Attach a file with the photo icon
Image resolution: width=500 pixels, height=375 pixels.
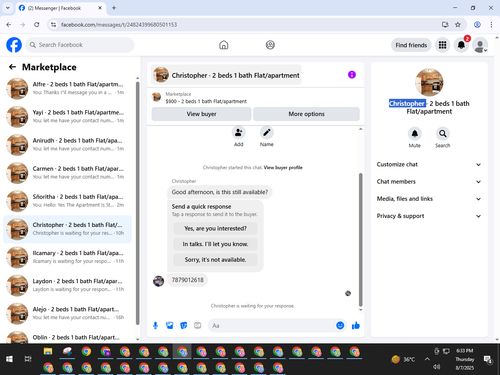tap(170, 325)
